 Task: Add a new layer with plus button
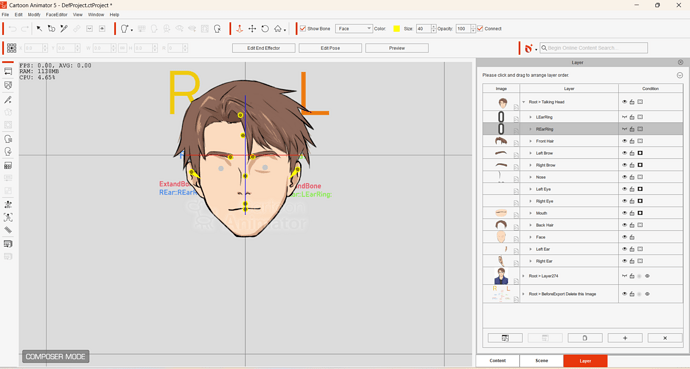[625, 338]
